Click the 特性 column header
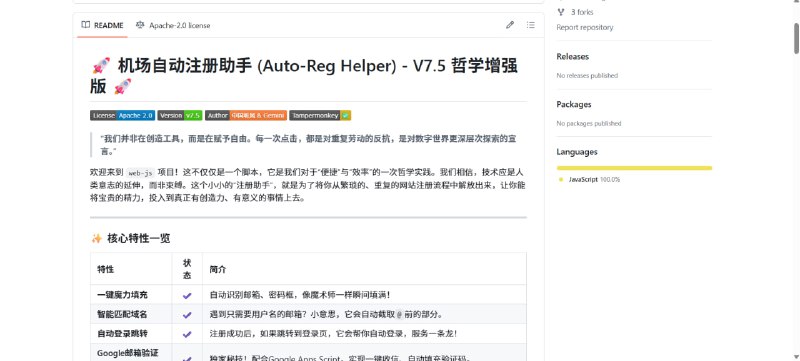Screen dimensions: 800x361 click(131, 269)
